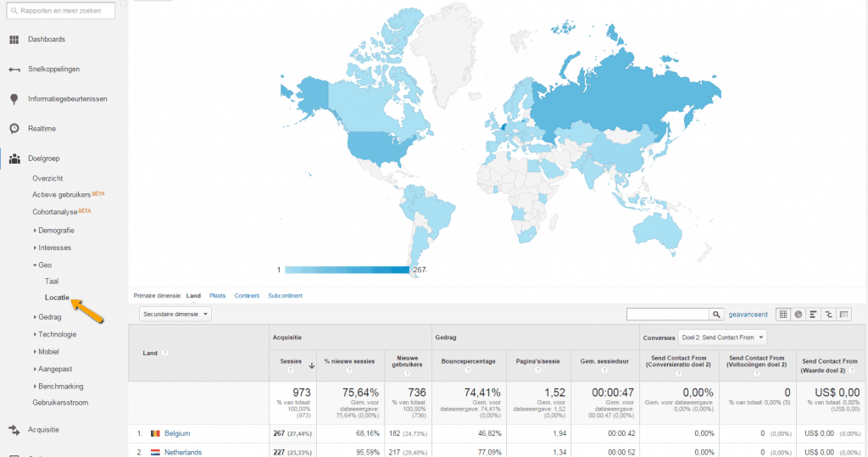The height and width of the screenshot is (457, 868).
Task: Click the Sessies column header
Action: (291, 361)
